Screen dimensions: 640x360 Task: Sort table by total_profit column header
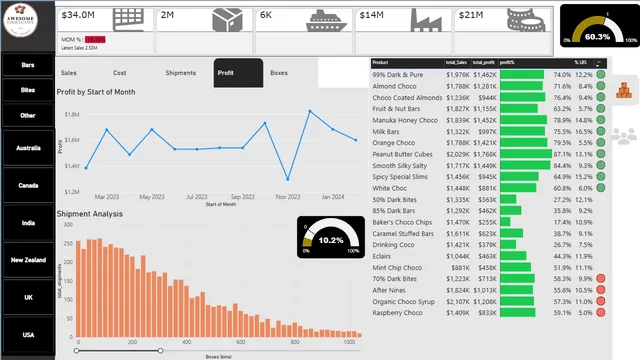(484, 62)
